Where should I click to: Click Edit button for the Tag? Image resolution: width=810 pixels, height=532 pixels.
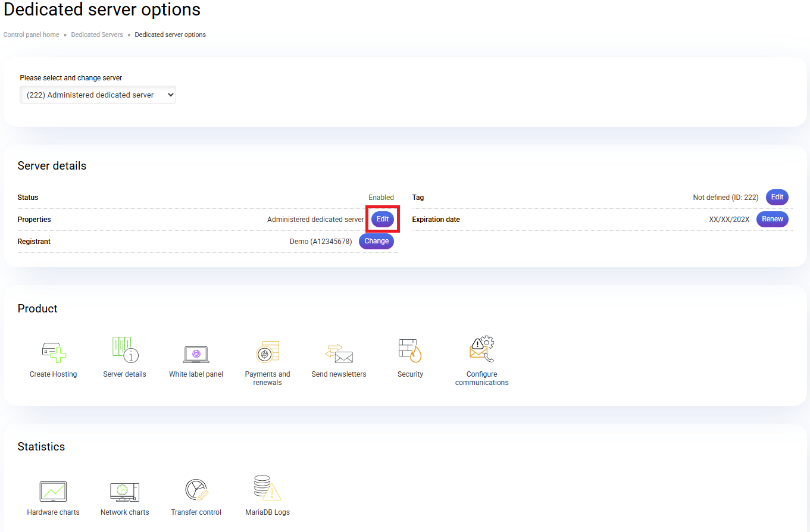pos(777,197)
